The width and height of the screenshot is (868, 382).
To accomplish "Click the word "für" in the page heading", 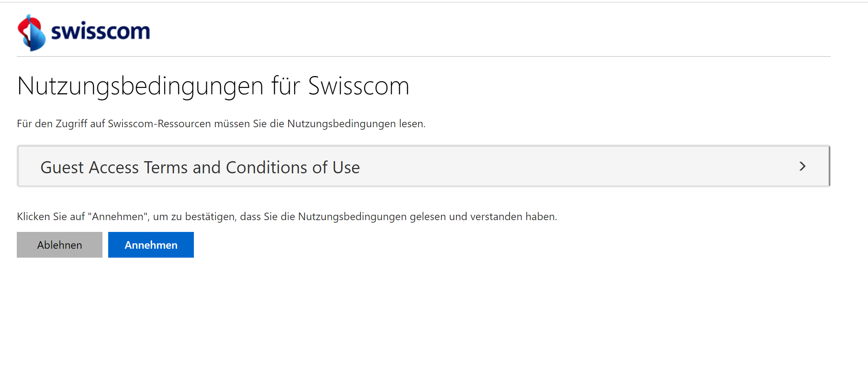I will [x=286, y=86].
